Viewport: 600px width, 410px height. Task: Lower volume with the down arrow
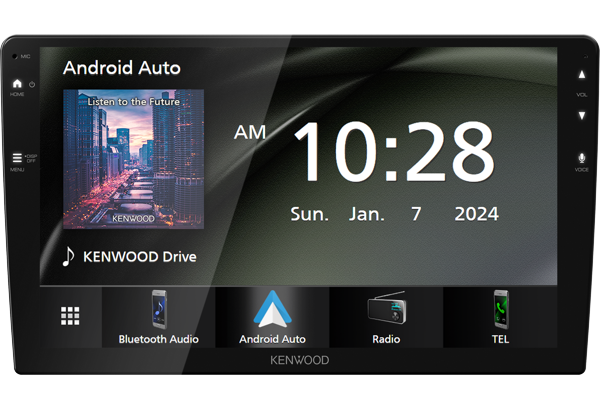click(582, 115)
